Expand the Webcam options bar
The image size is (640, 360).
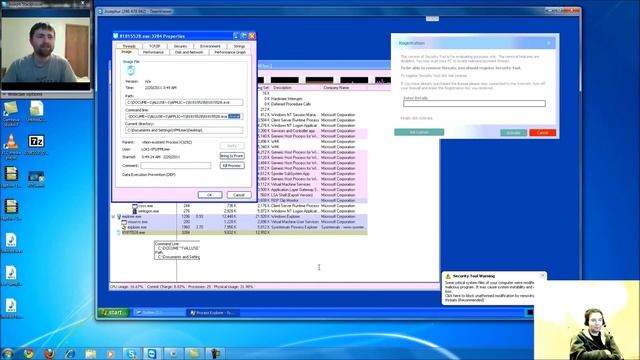pos(46,94)
